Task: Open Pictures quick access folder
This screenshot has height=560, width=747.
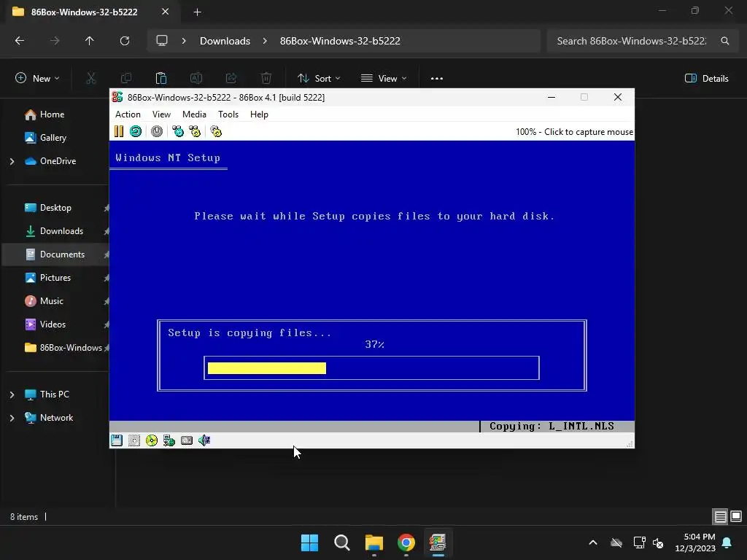Action: [55, 278]
